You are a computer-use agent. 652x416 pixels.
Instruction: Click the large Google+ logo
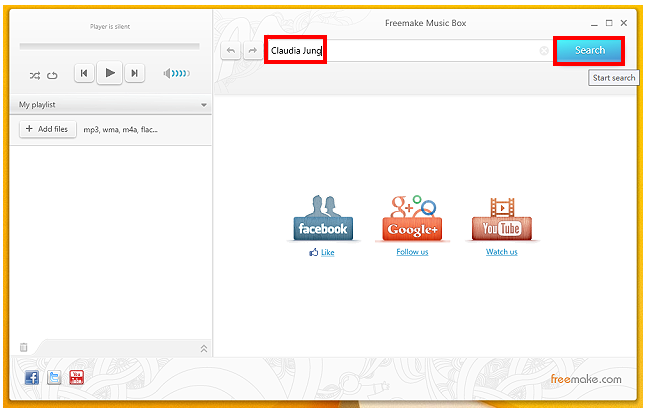coord(412,218)
